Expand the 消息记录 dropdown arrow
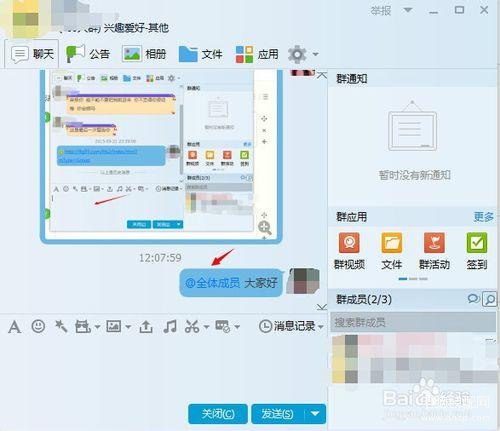Screen dimensions: 500x431 point(321,327)
